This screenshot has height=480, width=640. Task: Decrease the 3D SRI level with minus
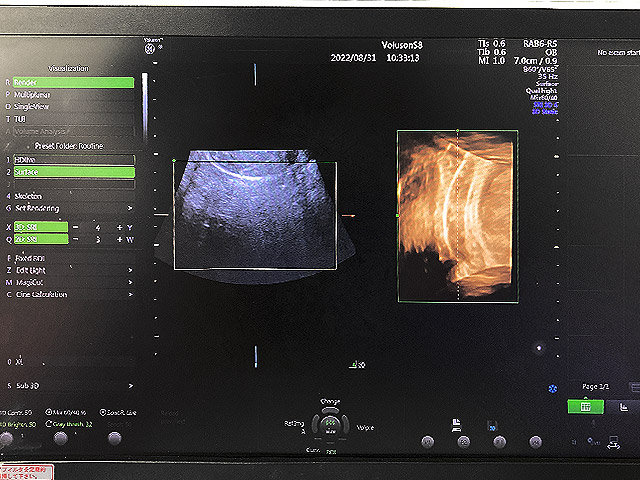(76, 227)
